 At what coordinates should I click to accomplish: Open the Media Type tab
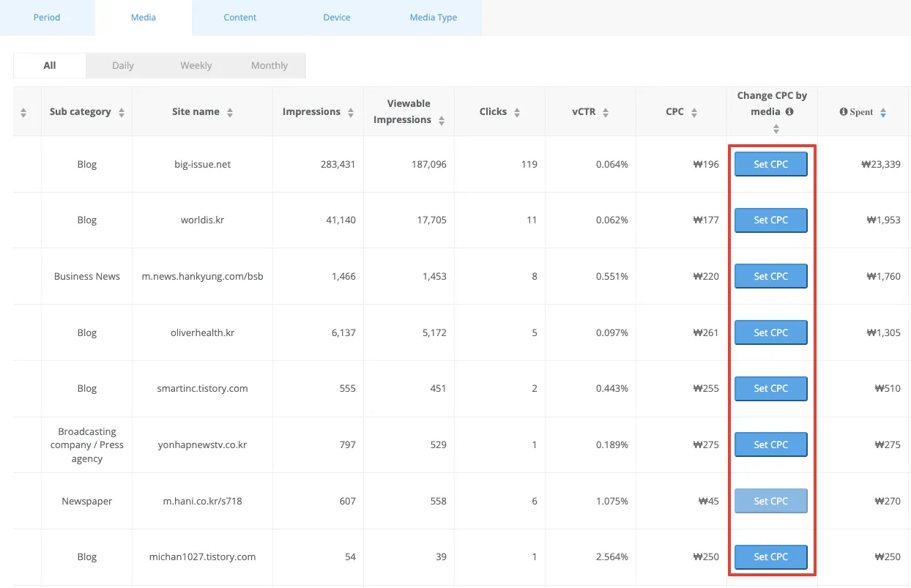coord(433,18)
